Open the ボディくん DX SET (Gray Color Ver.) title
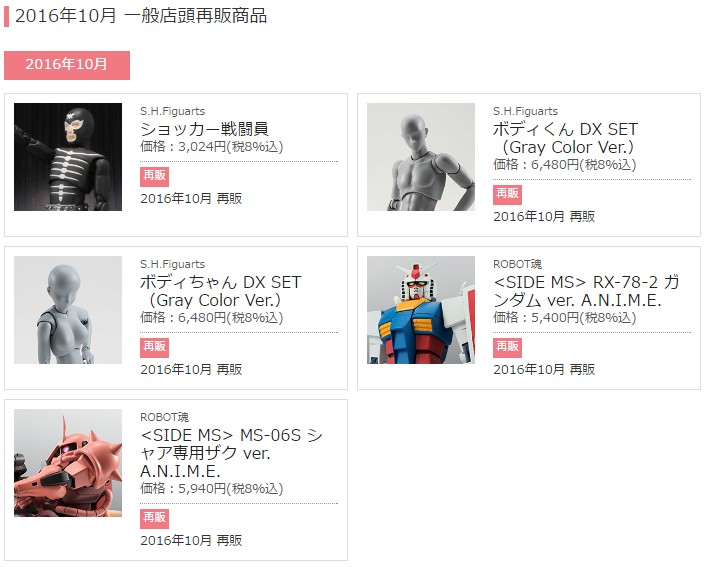This screenshot has height=567, width=705. 565,138
